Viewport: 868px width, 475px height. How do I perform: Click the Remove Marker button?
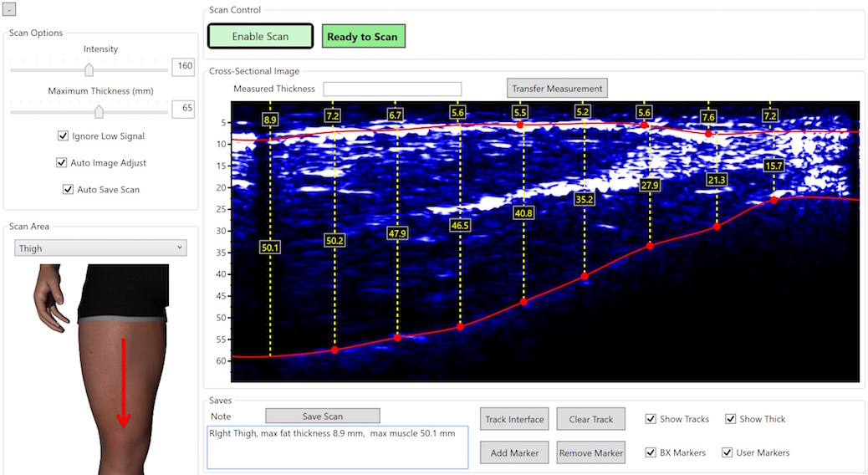coord(590,452)
